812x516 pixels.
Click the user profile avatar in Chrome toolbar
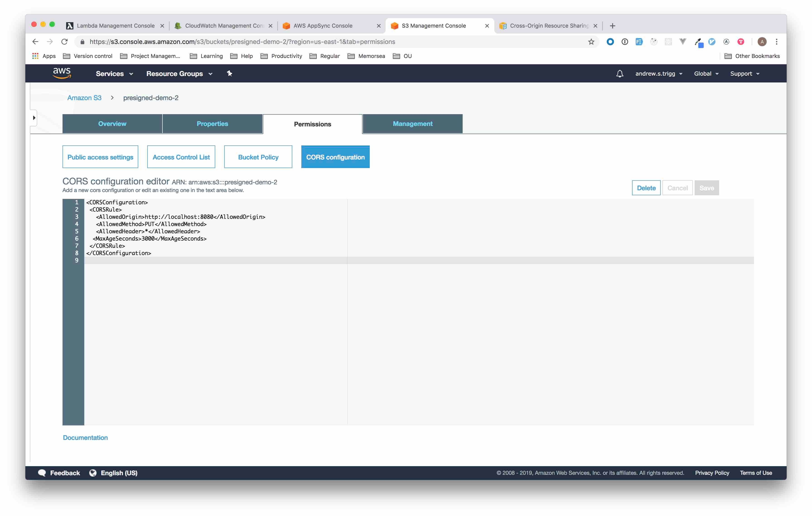762,42
